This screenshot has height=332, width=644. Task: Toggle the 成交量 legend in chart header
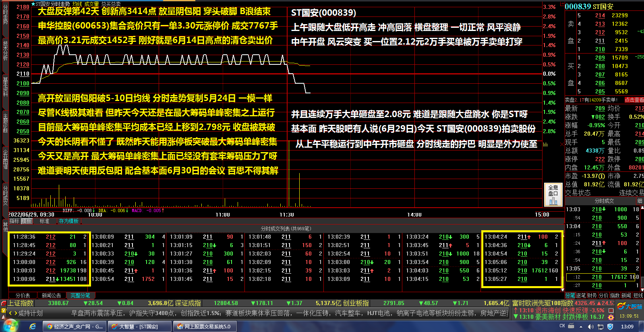point(91,4)
